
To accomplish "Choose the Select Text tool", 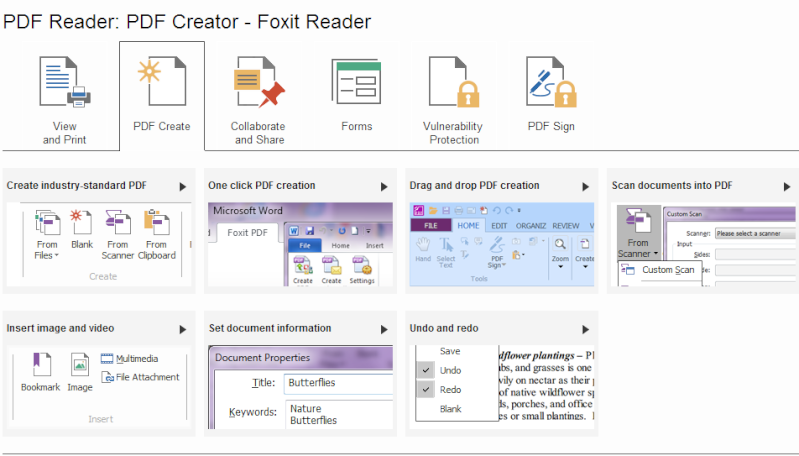I will [x=446, y=252].
